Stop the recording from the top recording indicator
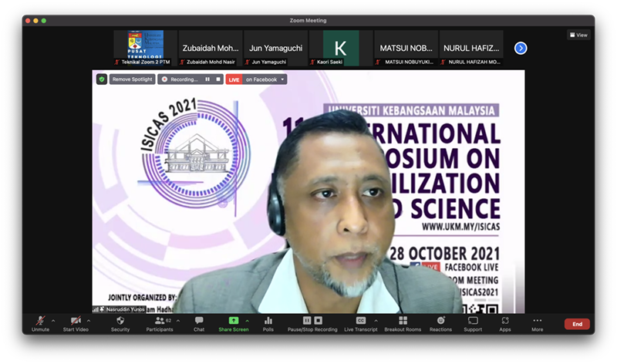 click(x=218, y=79)
